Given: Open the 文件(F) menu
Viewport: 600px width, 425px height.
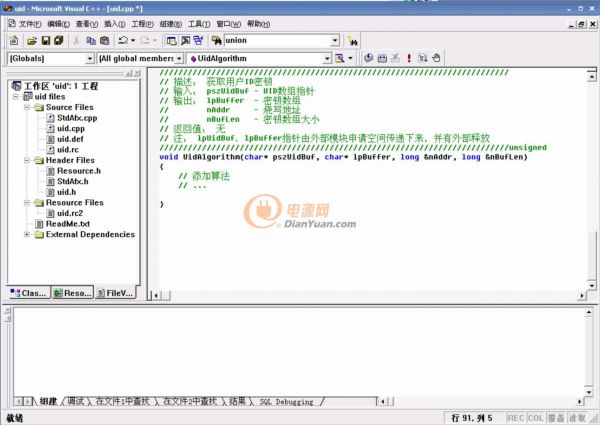Looking at the screenshot, I should (30, 24).
